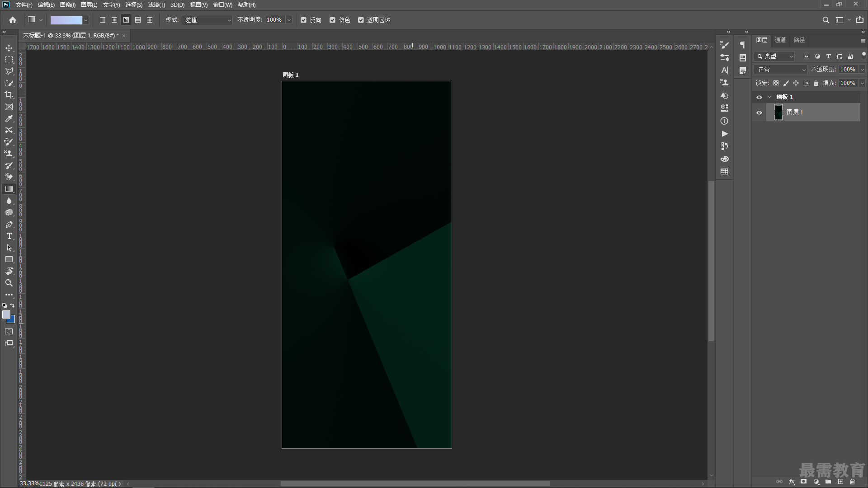Open layer 填充 fill dropdown arrow
Screen dimensions: 868x488
[x=862, y=83]
